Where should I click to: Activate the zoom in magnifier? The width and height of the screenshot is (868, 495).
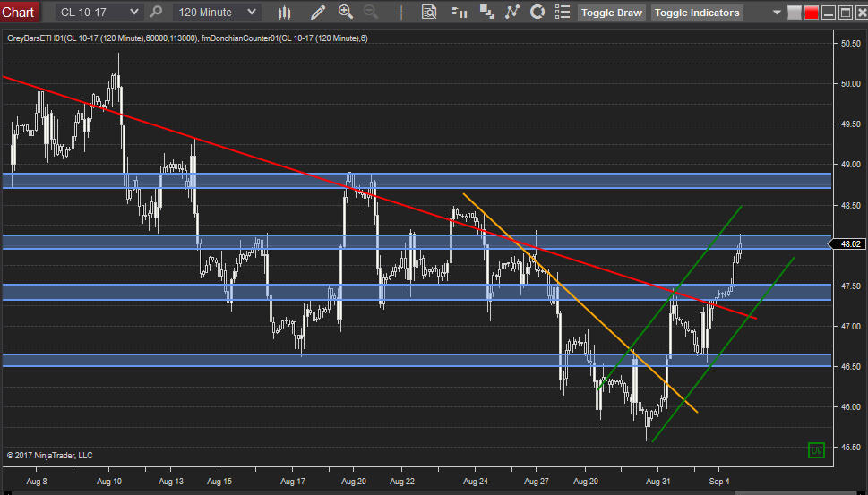coord(346,12)
